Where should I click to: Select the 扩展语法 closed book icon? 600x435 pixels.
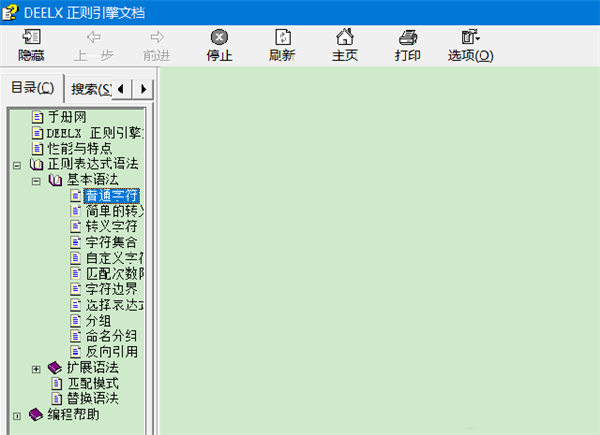tap(55, 368)
